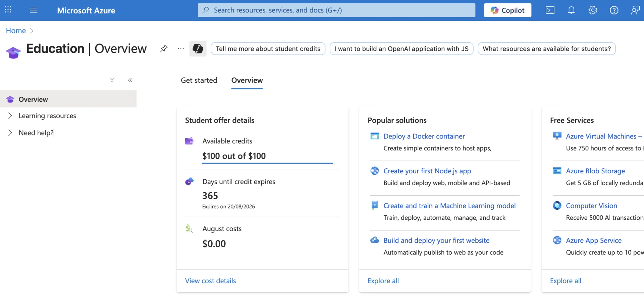The image size is (644, 296).
Task: Click Explore all under Popular solutions
Action: 383,281
